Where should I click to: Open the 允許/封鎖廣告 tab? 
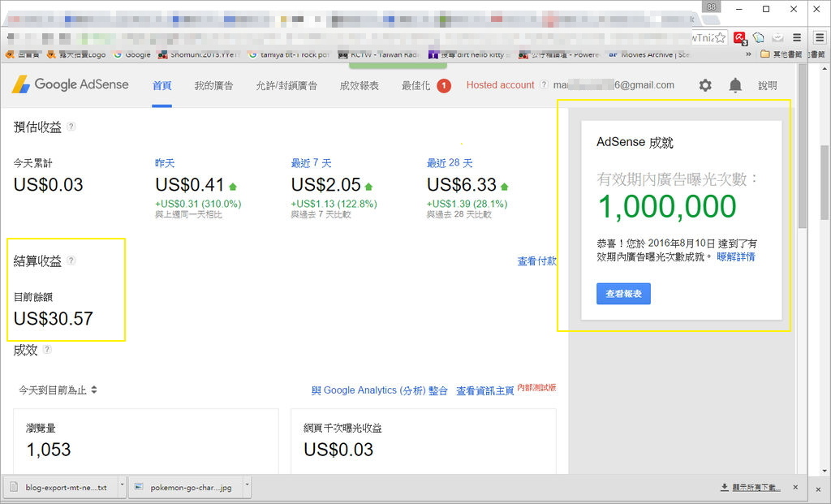pyautogui.click(x=286, y=85)
